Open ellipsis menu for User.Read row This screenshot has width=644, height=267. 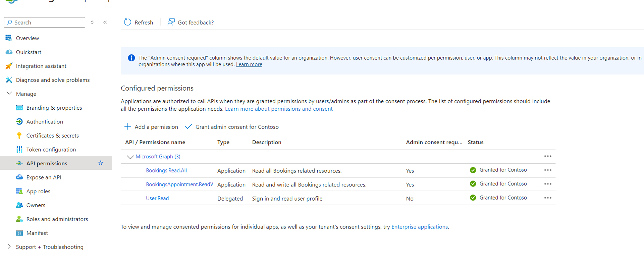click(x=548, y=198)
